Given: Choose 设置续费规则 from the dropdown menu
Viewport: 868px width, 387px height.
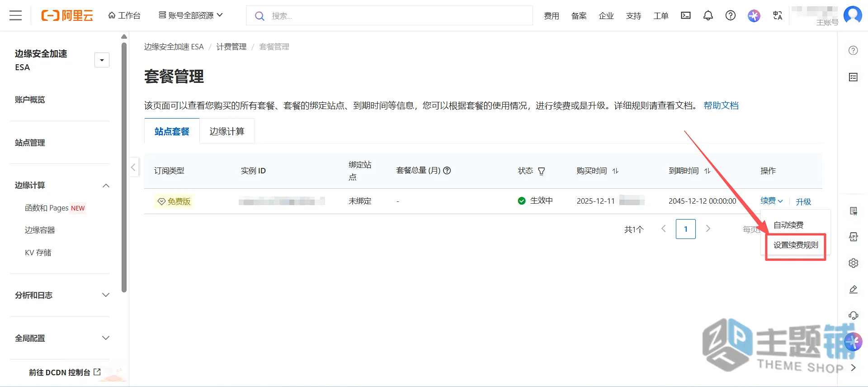Looking at the screenshot, I should [x=796, y=245].
